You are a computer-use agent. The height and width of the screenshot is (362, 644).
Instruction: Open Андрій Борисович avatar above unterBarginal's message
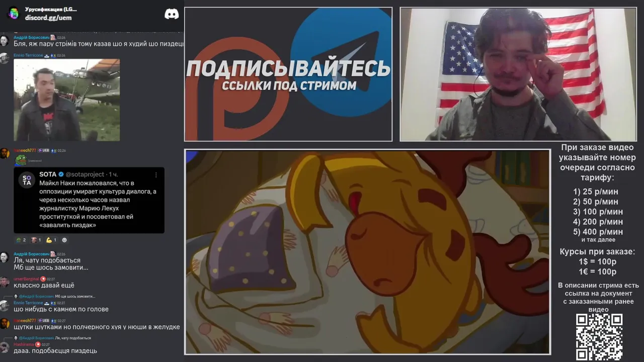(x=5, y=257)
